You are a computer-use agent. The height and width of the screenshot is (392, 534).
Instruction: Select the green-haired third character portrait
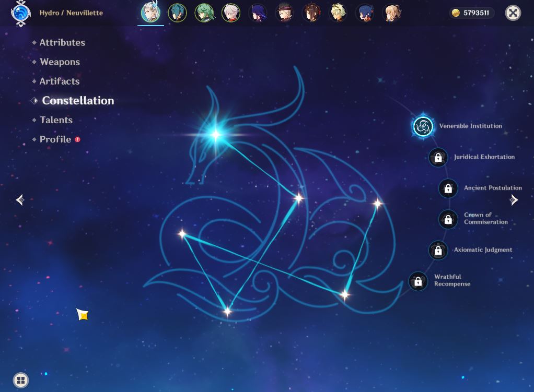pyautogui.click(x=204, y=13)
